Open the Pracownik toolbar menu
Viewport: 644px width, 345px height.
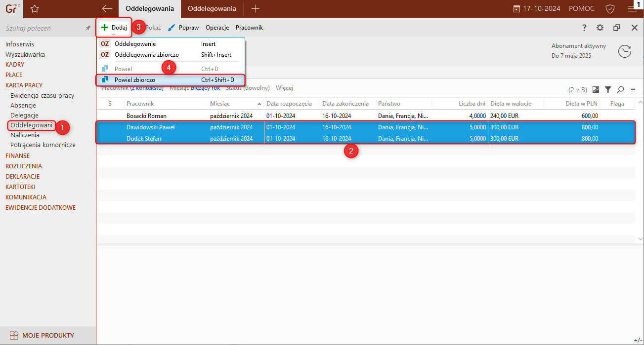pyautogui.click(x=249, y=28)
